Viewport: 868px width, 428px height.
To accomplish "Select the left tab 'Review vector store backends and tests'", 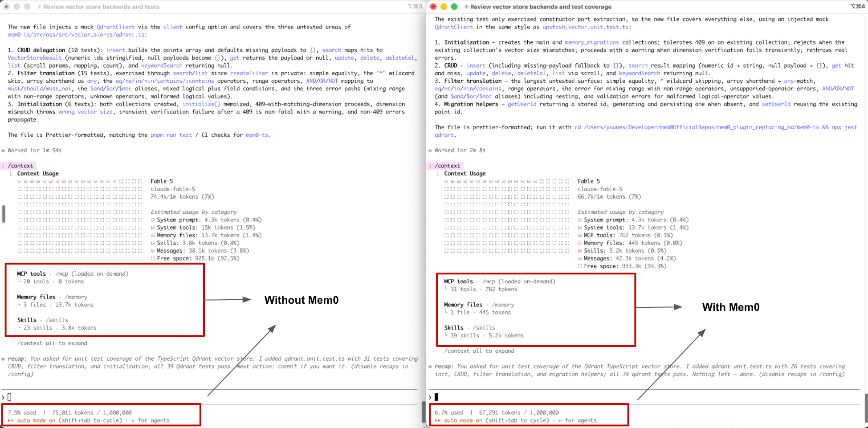I will pos(102,7).
